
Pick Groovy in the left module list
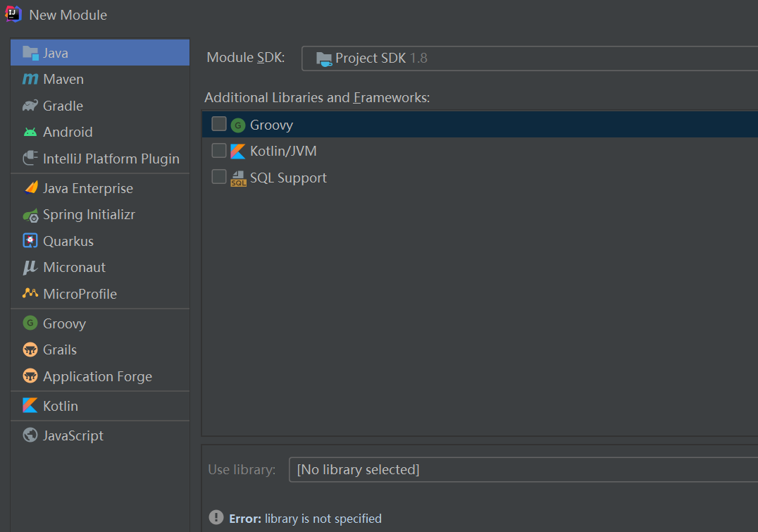pyautogui.click(x=100, y=323)
